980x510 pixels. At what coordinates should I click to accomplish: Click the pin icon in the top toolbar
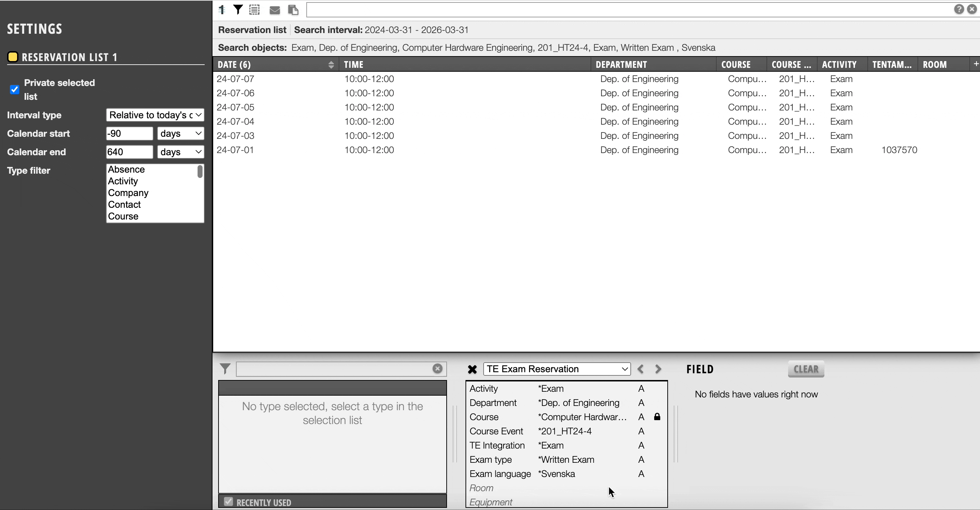click(222, 10)
